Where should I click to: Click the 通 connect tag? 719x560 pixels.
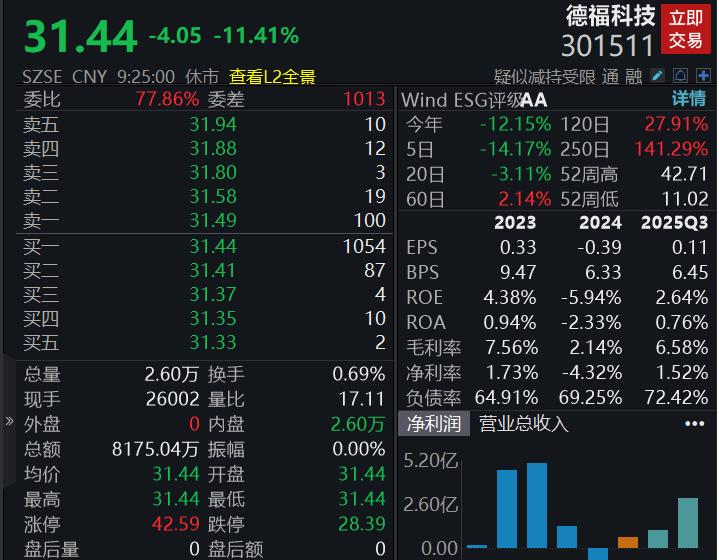pos(611,76)
